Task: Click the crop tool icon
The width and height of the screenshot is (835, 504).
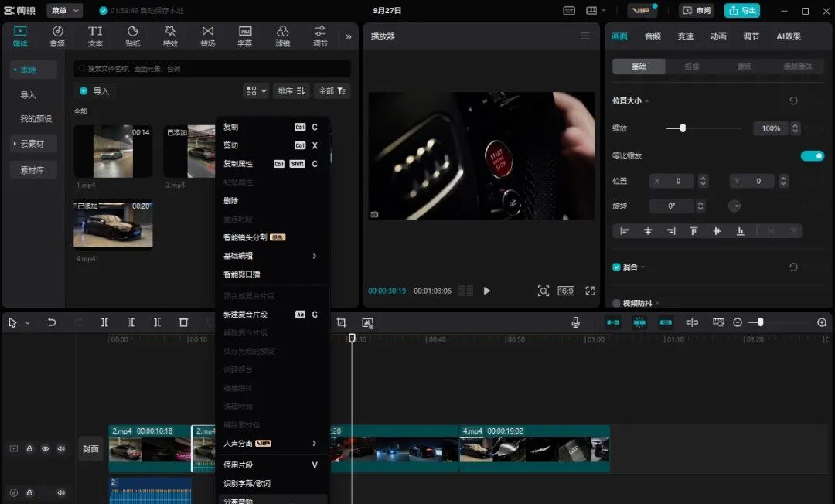Action: (341, 322)
